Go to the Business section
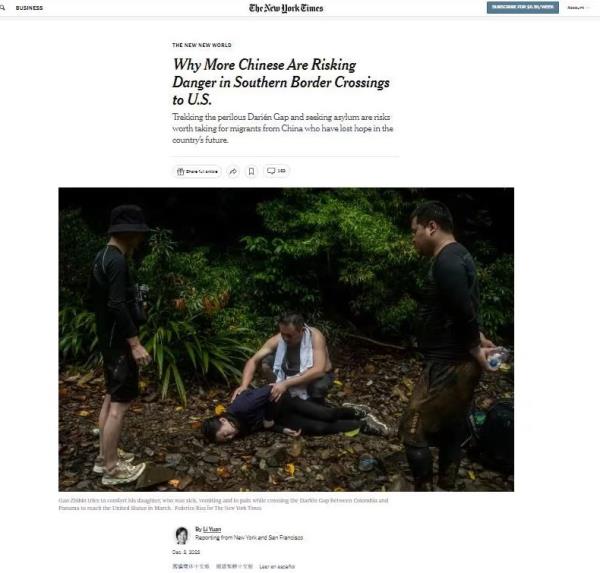The height and width of the screenshot is (573, 600). tap(29, 8)
